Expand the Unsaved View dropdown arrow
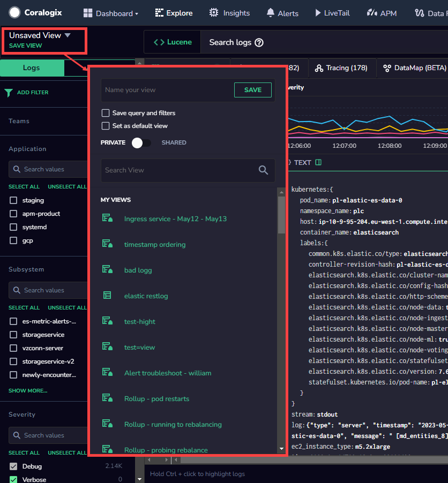 [x=68, y=35]
